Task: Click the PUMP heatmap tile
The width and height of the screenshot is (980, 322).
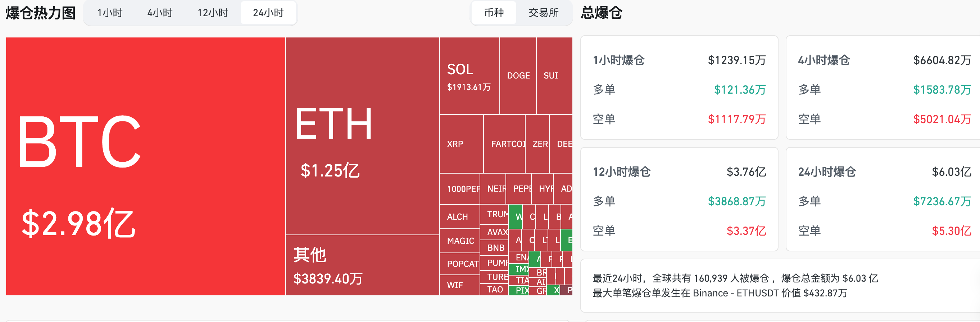Action: 495,263
